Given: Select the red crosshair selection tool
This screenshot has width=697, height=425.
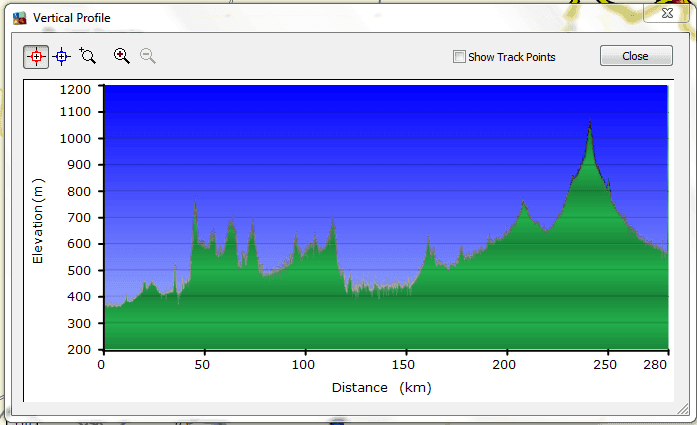Looking at the screenshot, I should coord(36,57).
